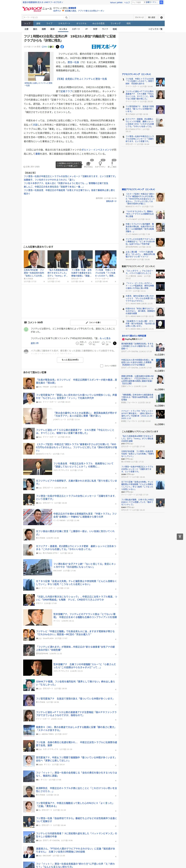Open the トピックス一覧 link
Viewport: 186px width, 868px height.
tap(155, 29)
